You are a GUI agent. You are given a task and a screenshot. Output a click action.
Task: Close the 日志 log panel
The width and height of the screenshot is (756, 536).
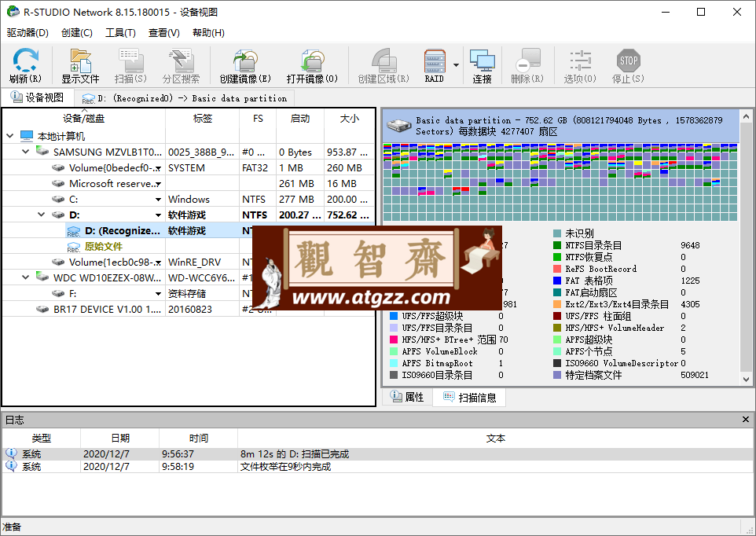746,420
